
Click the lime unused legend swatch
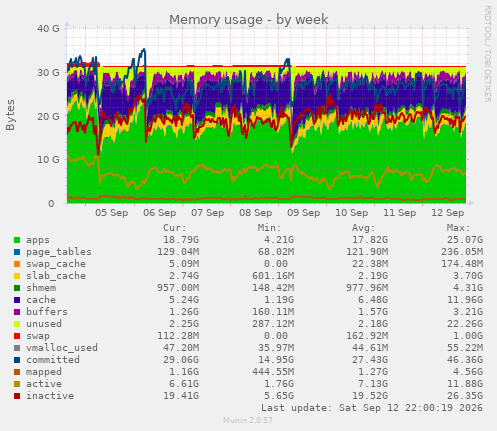point(17,324)
